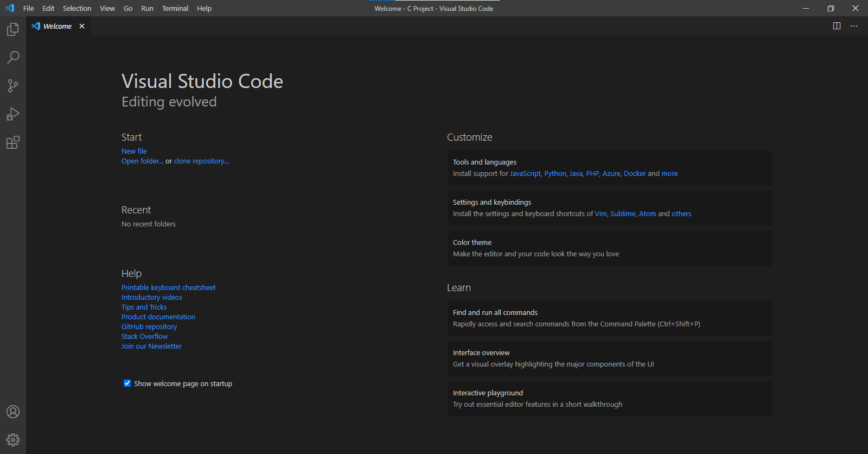Click the Color theme card
Screen dimensions: 868x454
tap(609, 248)
